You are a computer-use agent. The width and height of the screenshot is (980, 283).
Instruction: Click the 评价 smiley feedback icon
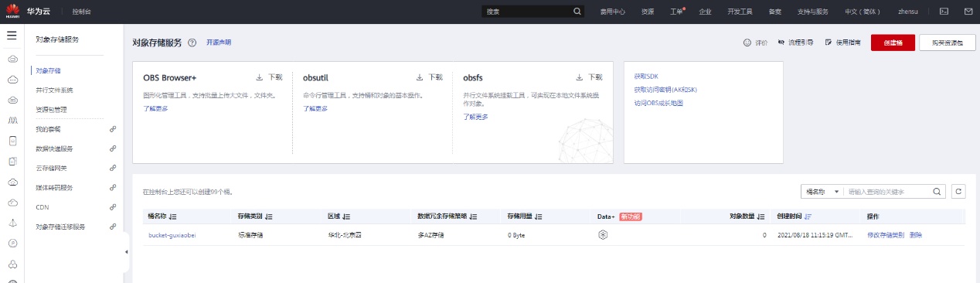(747, 43)
